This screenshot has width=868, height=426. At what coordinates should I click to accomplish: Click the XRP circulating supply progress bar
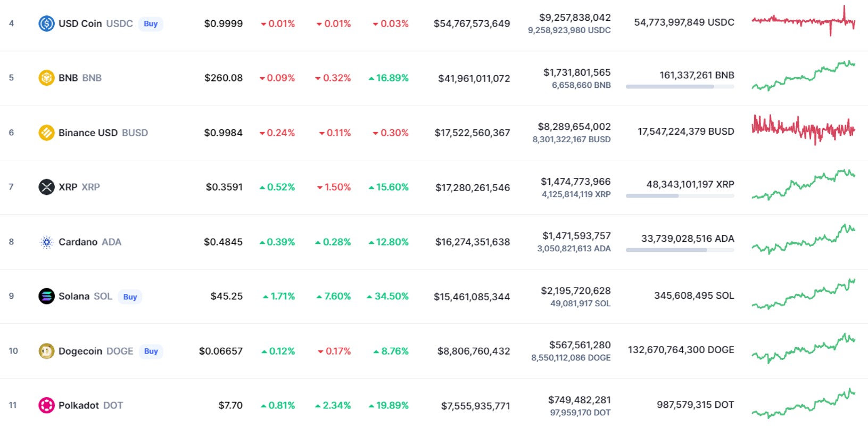tap(680, 195)
